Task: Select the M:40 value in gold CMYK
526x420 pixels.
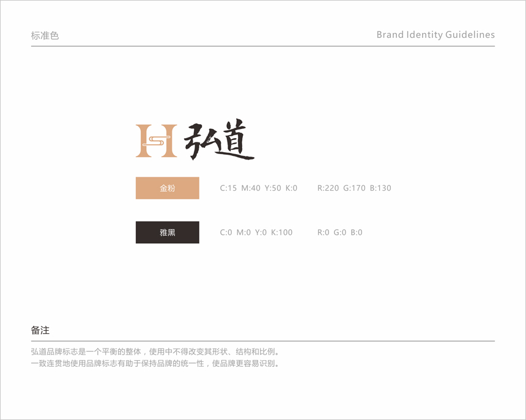Action: pos(251,188)
